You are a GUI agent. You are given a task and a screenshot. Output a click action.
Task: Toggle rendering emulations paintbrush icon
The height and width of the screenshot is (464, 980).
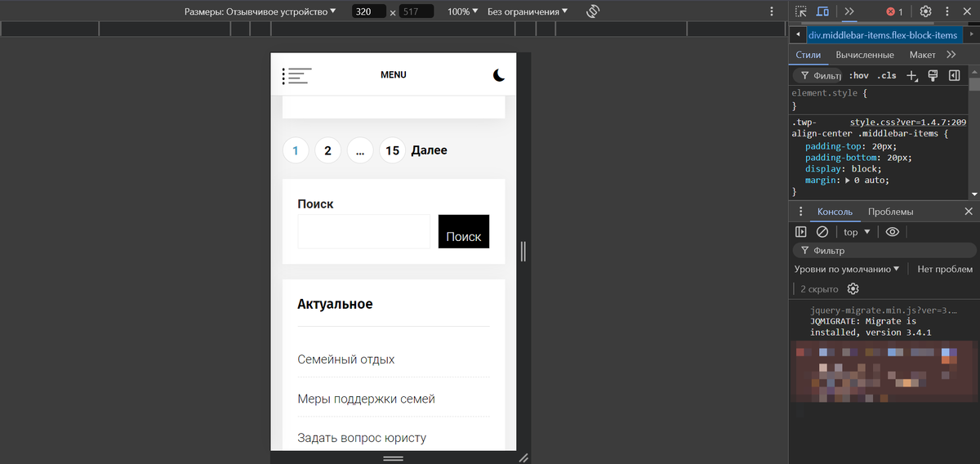click(x=933, y=75)
